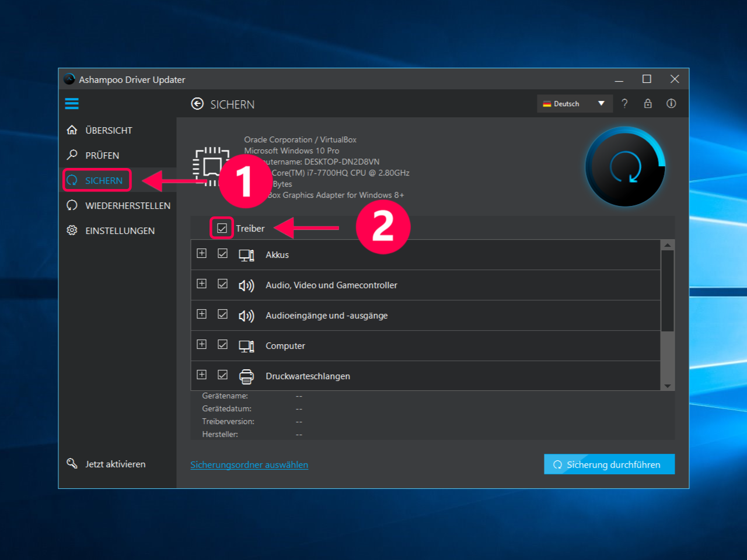
Task: Expand the Akkus category
Action: tap(201, 253)
